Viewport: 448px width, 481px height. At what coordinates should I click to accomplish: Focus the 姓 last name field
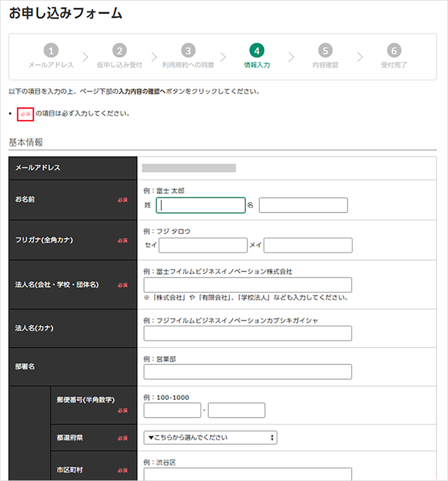[200, 206]
